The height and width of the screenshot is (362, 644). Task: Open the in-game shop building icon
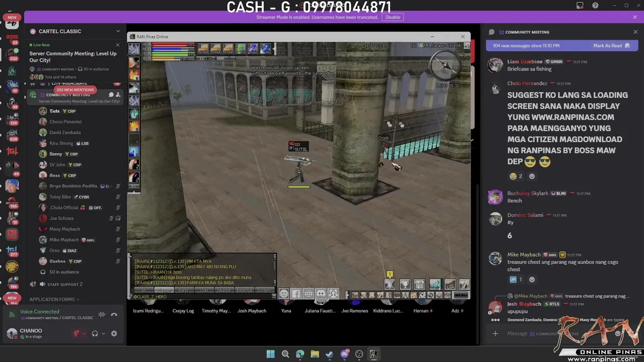[x=420, y=285]
